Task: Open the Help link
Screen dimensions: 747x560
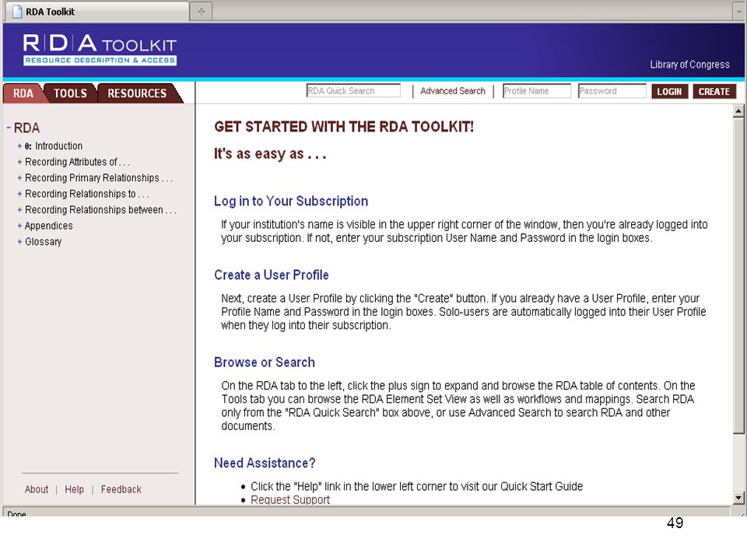Action: (x=75, y=489)
